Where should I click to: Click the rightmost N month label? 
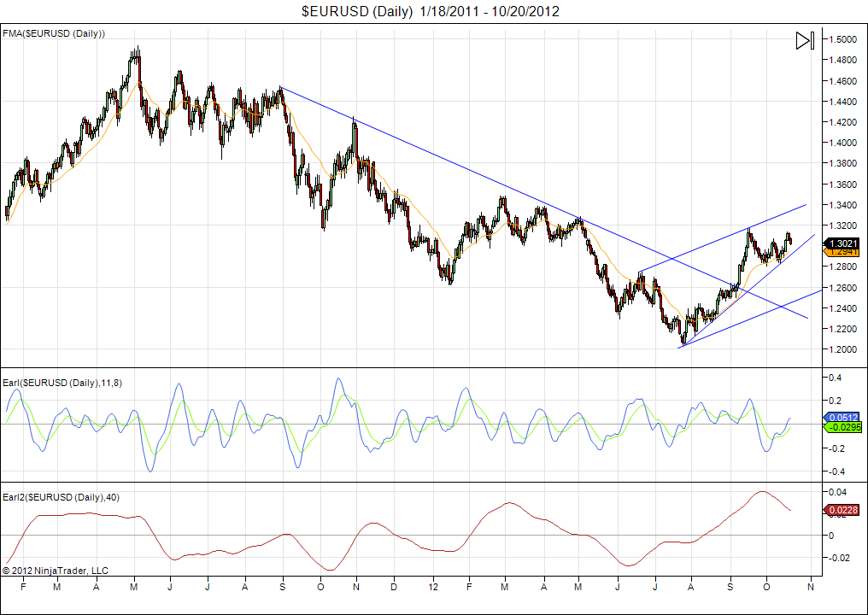click(808, 588)
